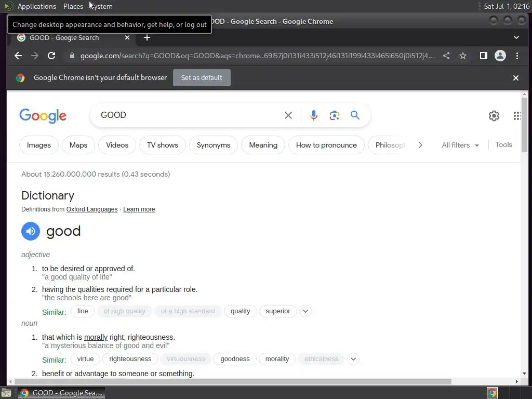Image resolution: width=532 pixels, height=399 pixels.
Task: Click the clock Sat Jul 1, 02:16
Action: 506,6
